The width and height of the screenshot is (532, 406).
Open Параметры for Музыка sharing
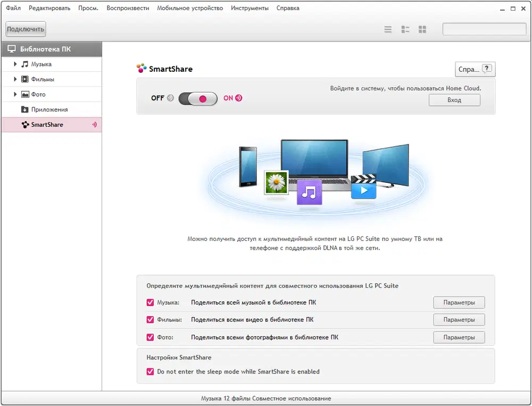pyautogui.click(x=459, y=302)
